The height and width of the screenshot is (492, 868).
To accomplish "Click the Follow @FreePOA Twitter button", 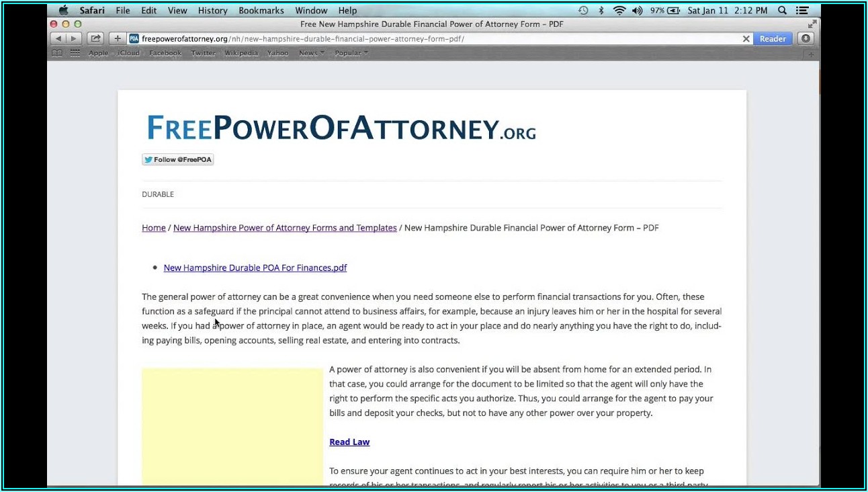I will [177, 159].
